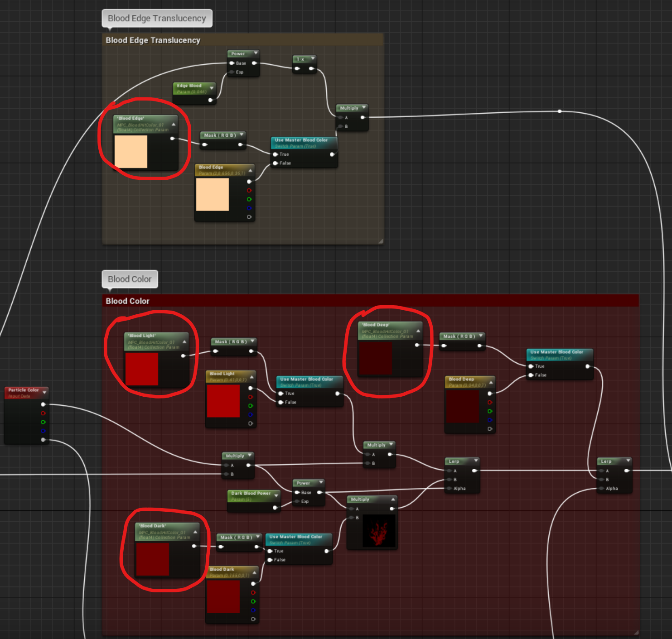Collapse the 'Blood Deep' collection param node preview

tap(418, 331)
